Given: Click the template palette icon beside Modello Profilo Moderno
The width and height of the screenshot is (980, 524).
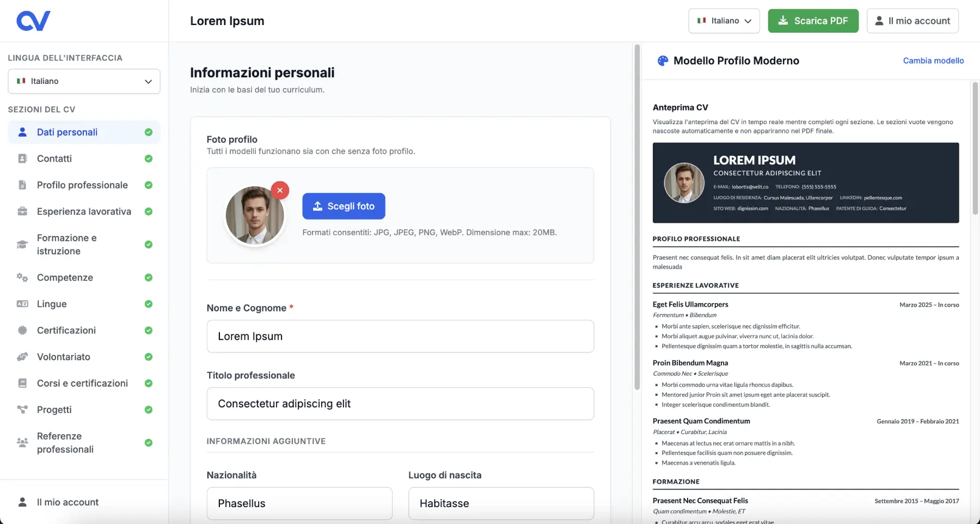Looking at the screenshot, I should tap(662, 60).
